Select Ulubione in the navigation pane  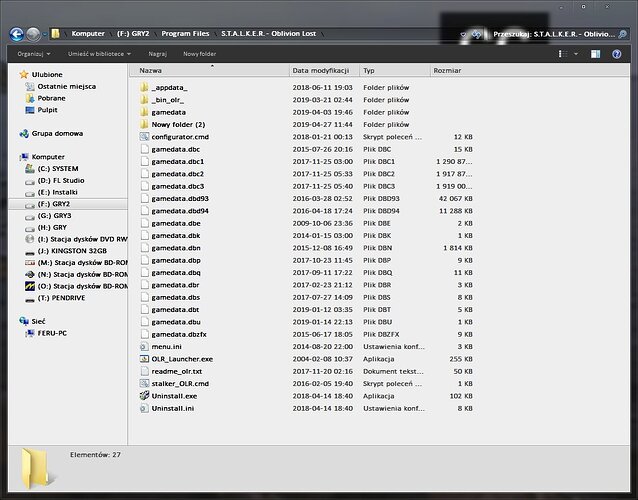click(x=47, y=74)
